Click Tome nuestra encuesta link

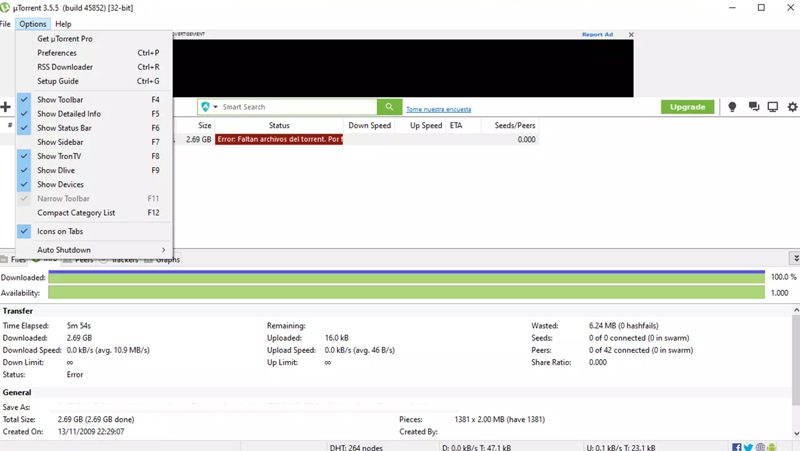pyautogui.click(x=438, y=109)
